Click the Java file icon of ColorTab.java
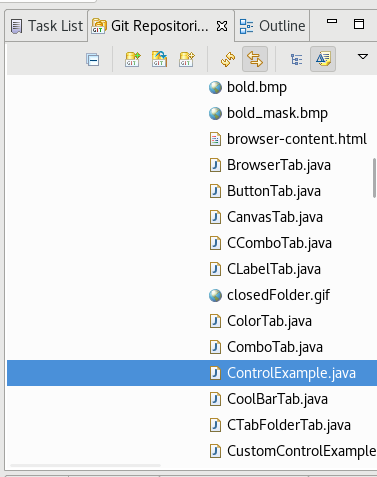 coord(215,321)
